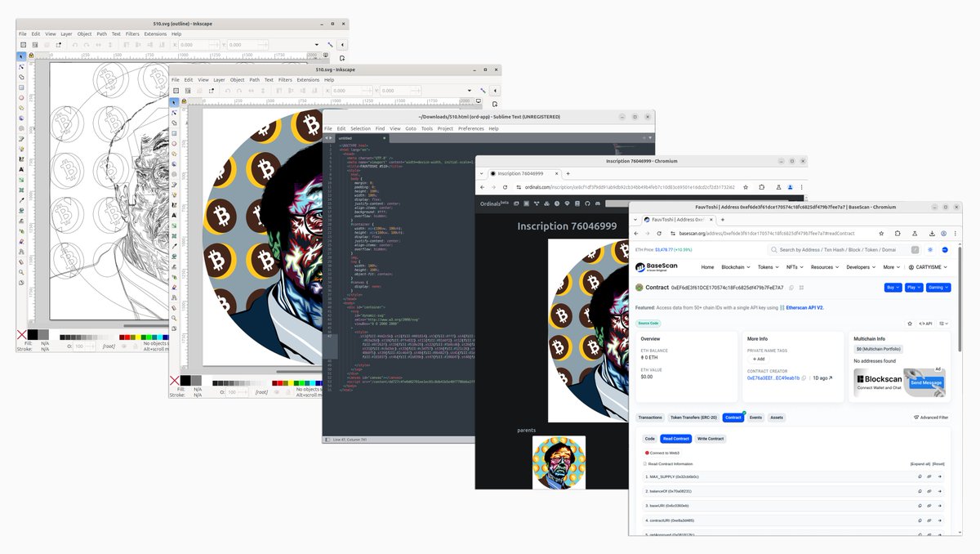The width and height of the screenshot is (980, 554).
Task: Copy the contract address with copy icon
Action: 791,288
